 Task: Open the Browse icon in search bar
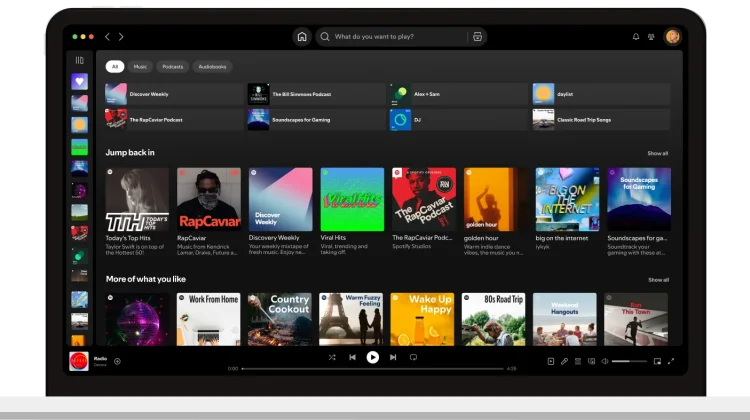coord(477,37)
